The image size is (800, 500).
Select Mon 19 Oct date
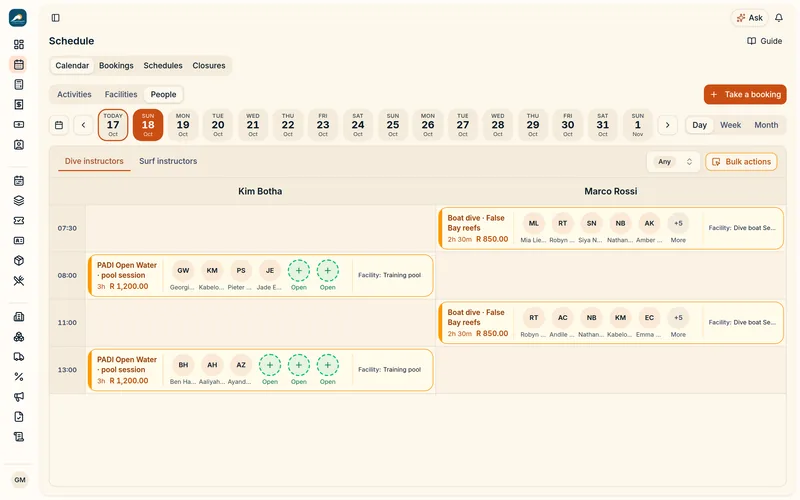(x=183, y=125)
